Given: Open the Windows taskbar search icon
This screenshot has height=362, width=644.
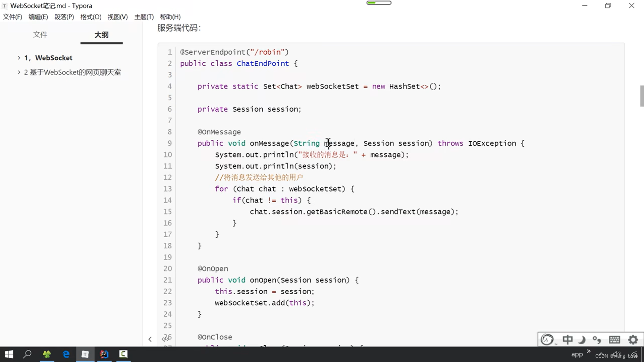Looking at the screenshot, I should [x=27, y=354].
